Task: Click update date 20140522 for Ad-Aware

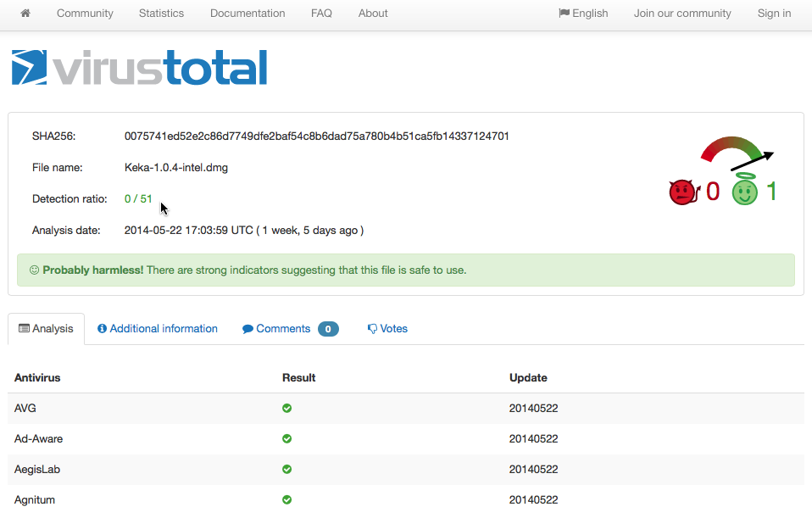Action: coord(533,439)
